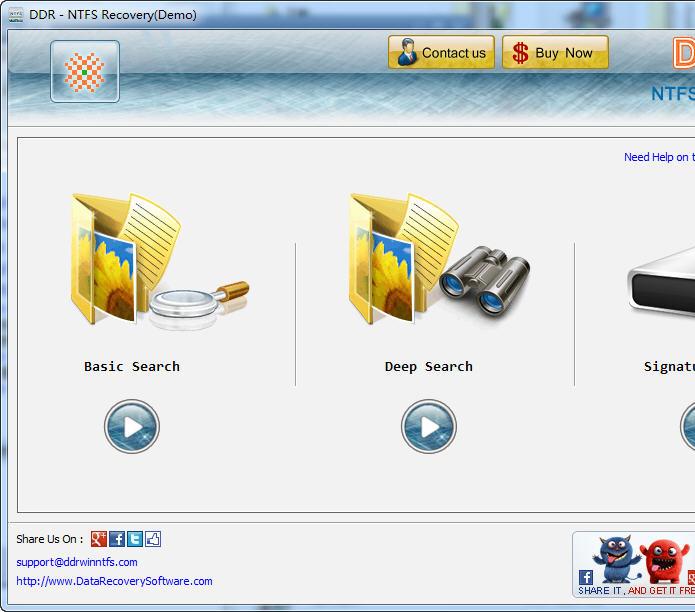Click the NTFS title bar app icon

click(x=16, y=15)
